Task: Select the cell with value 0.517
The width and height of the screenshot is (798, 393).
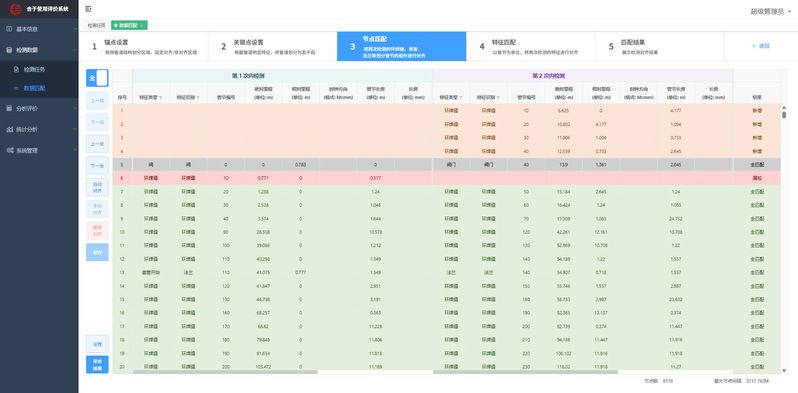Action: coord(376,178)
